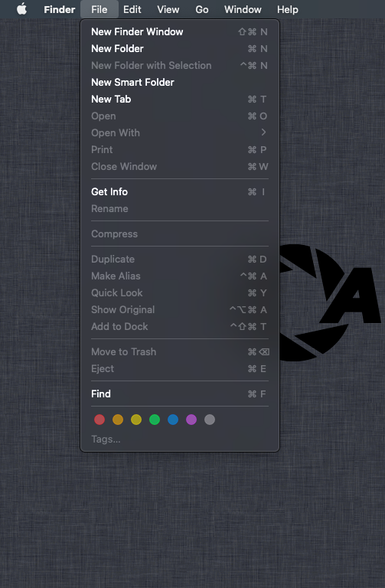Viewport: 385px width, 588px height.
Task: Choose Close Window
Action: tap(180, 166)
